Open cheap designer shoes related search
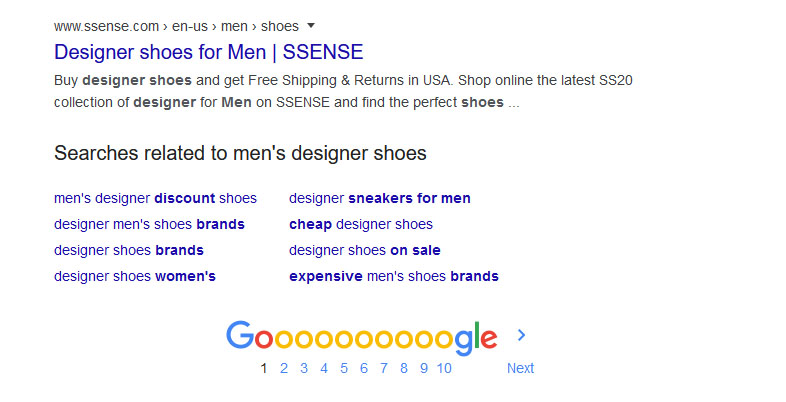The image size is (786, 402). (x=361, y=225)
